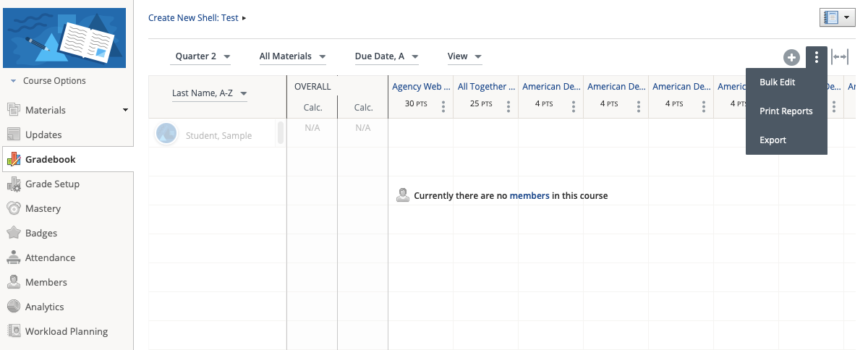Expand the Course Options menu
This screenshot has height=350, width=868.
pyautogui.click(x=48, y=81)
